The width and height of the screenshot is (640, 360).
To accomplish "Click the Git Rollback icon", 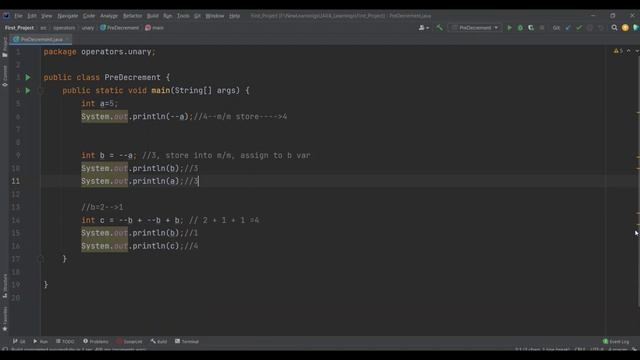I will (x=601, y=28).
